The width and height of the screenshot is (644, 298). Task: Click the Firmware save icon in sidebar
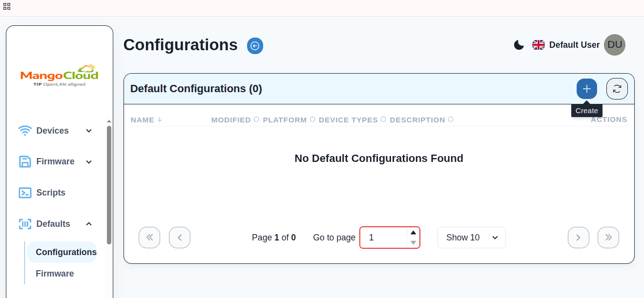pyautogui.click(x=25, y=161)
